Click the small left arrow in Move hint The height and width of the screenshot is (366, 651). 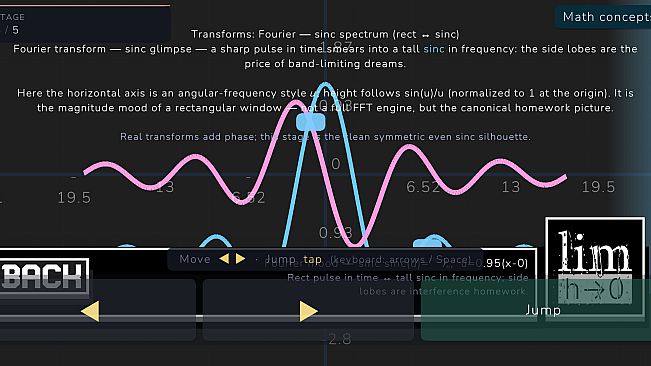[x=224, y=259]
